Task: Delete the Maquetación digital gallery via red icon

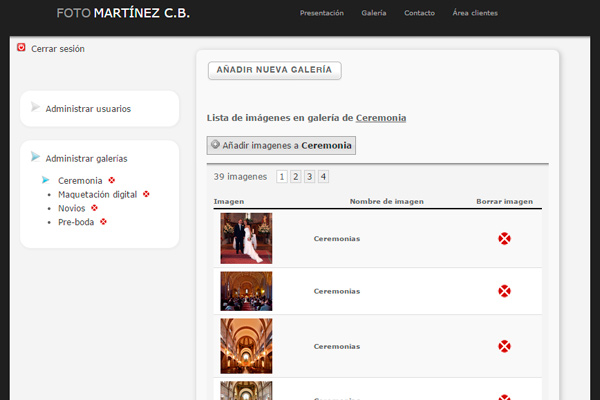Action: (x=146, y=194)
